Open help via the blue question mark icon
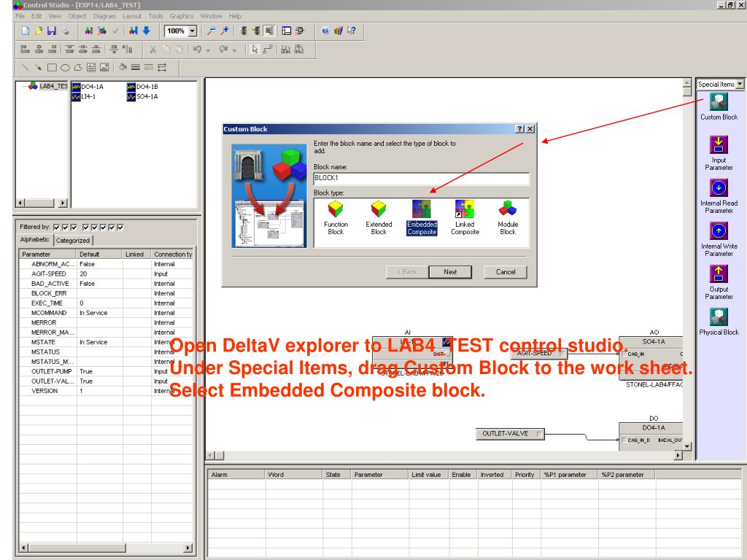Viewport: 747px width, 560px height. pos(325,31)
